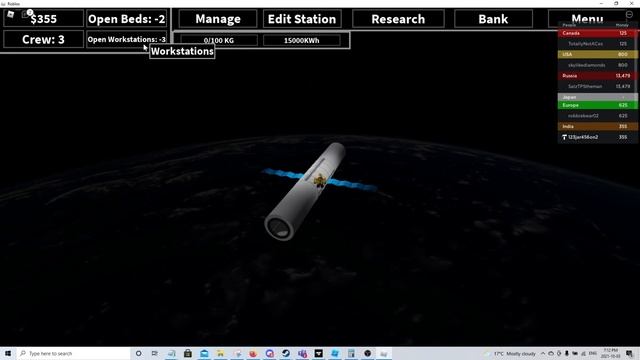Image resolution: width=640 pixels, height=360 pixels.
Task: Open the Manage panel
Action: [x=218, y=19]
